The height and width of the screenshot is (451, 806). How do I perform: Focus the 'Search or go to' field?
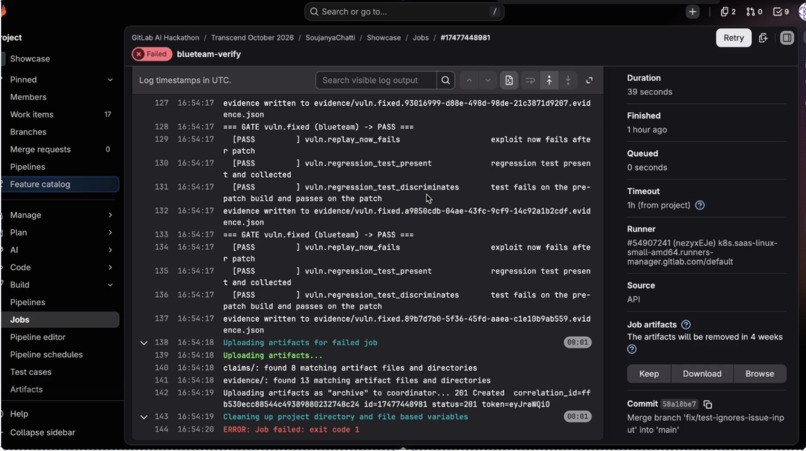click(404, 12)
